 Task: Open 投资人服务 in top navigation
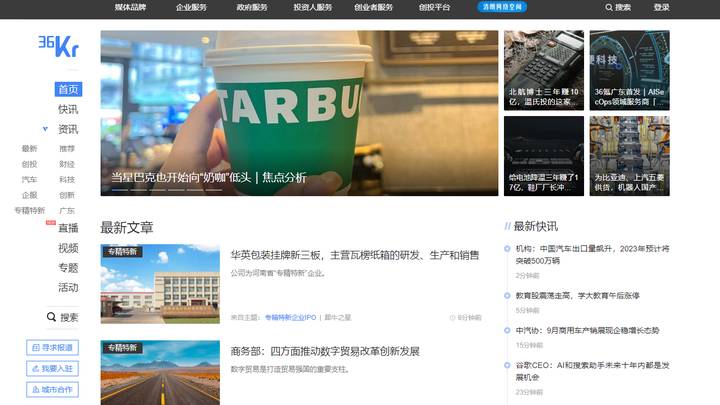coord(313,7)
